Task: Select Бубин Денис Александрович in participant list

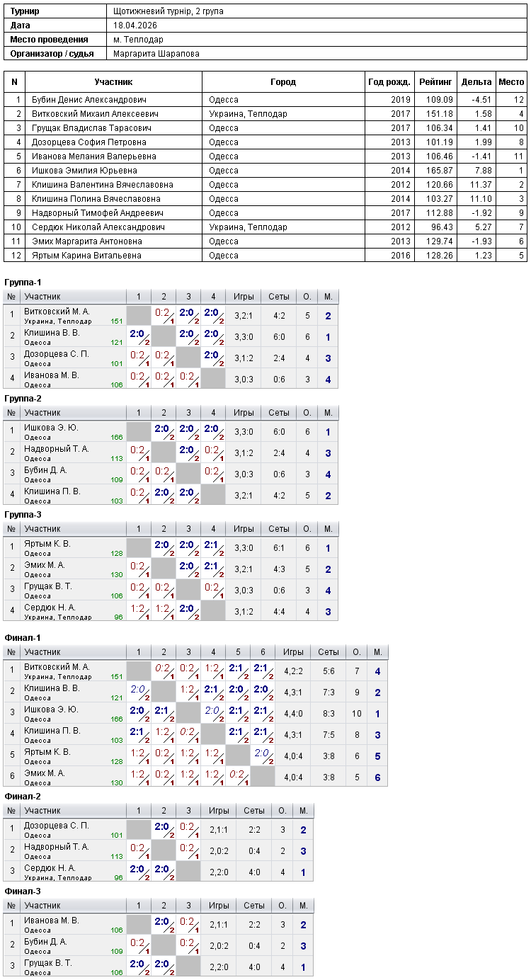Action: coord(88,100)
